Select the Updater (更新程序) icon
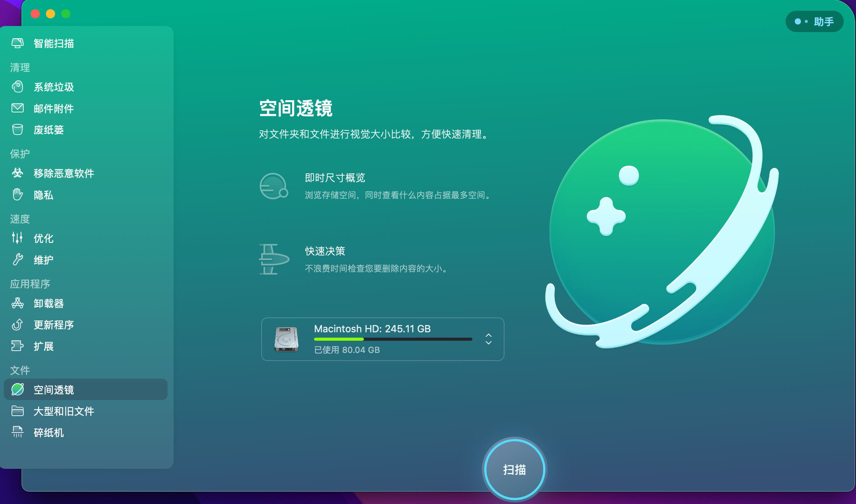Viewport: 856px width, 504px height. click(18, 325)
